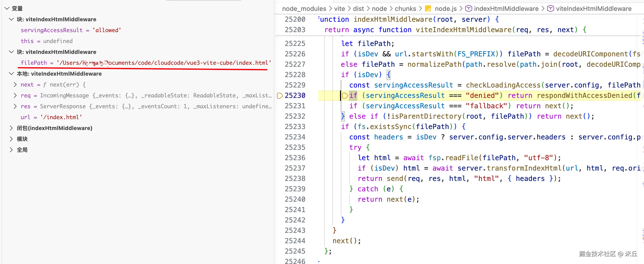Expand the req IncomingMessage variable
The image size is (644, 264).
tap(15, 95)
